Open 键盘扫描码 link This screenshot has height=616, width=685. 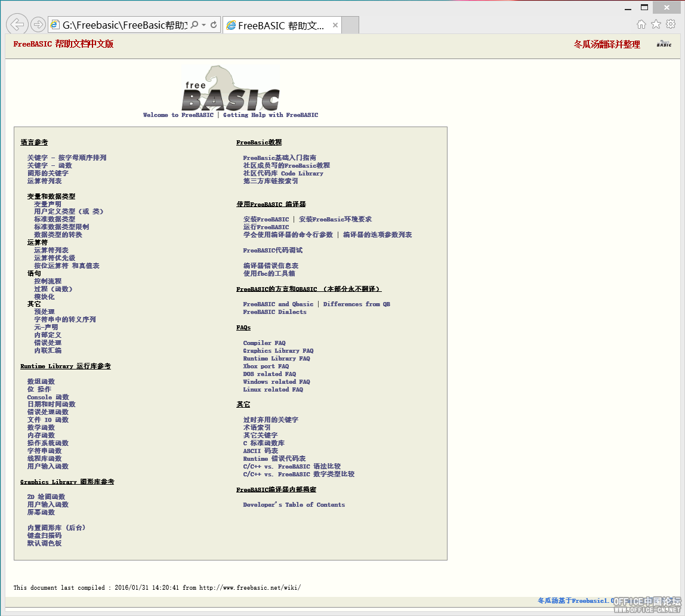point(44,535)
